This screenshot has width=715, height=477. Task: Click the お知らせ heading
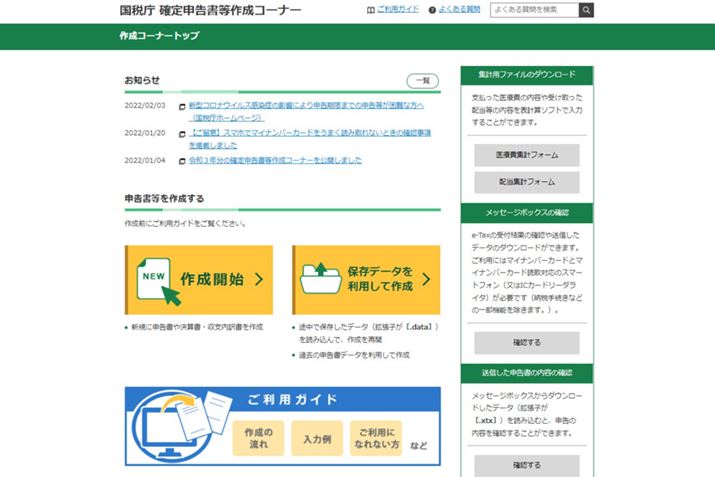[x=142, y=80]
